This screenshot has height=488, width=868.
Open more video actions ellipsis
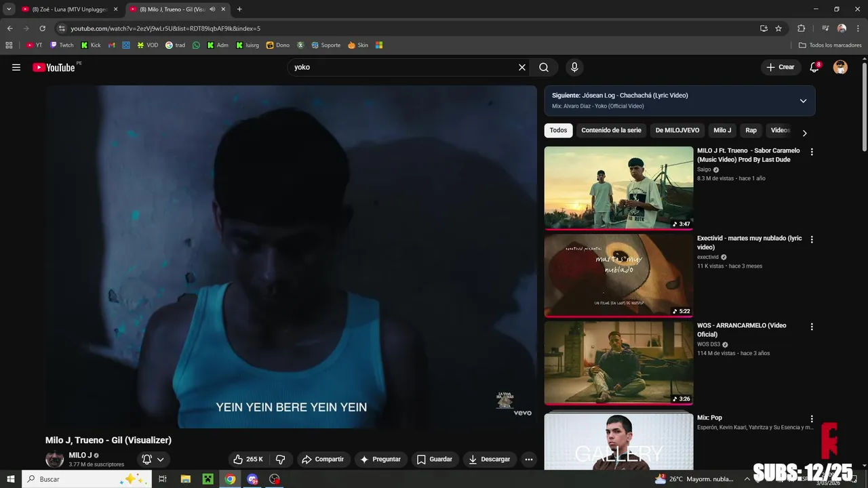529,460
